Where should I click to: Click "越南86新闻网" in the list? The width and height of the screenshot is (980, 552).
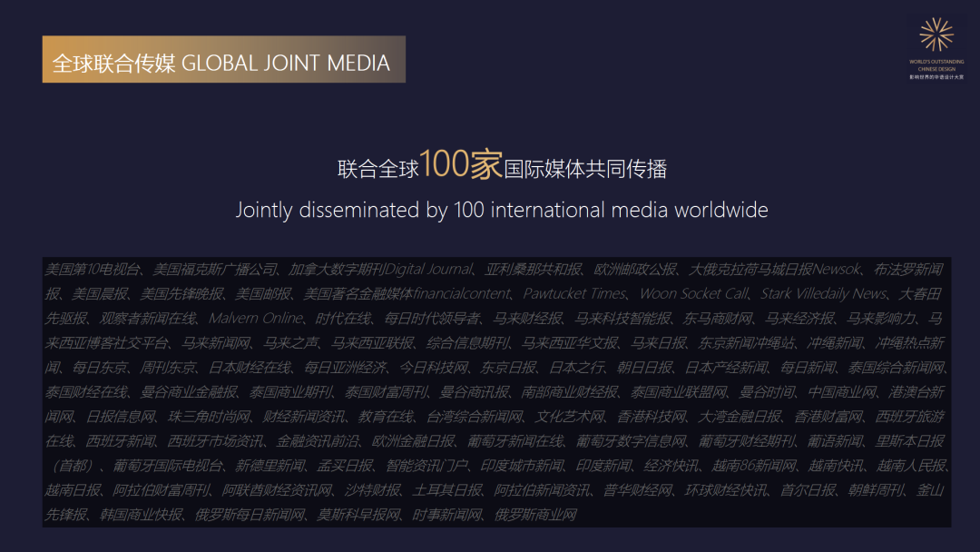click(x=754, y=466)
